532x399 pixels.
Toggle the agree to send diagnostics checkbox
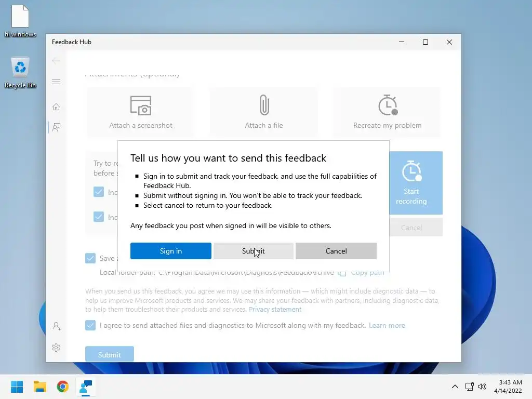(90, 325)
